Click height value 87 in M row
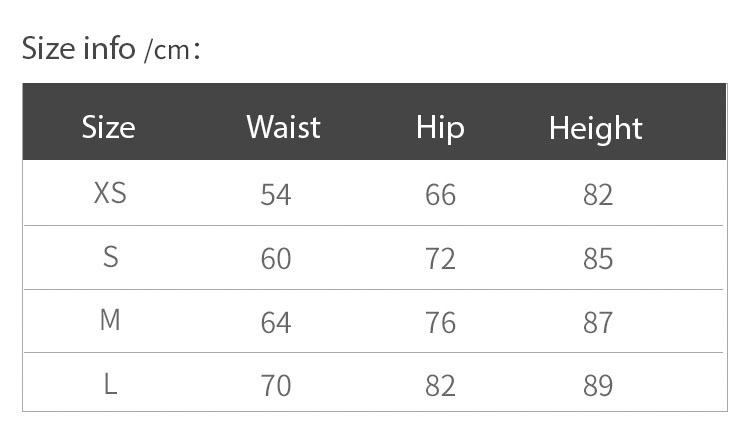This screenshot has height=436, width=750. pyautogui.click(x=598, y=323)
